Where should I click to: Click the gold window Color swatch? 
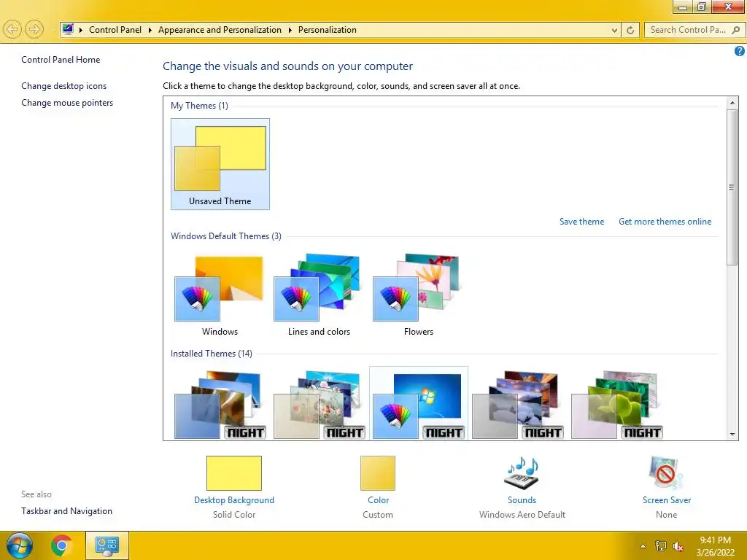coord(378,473)
